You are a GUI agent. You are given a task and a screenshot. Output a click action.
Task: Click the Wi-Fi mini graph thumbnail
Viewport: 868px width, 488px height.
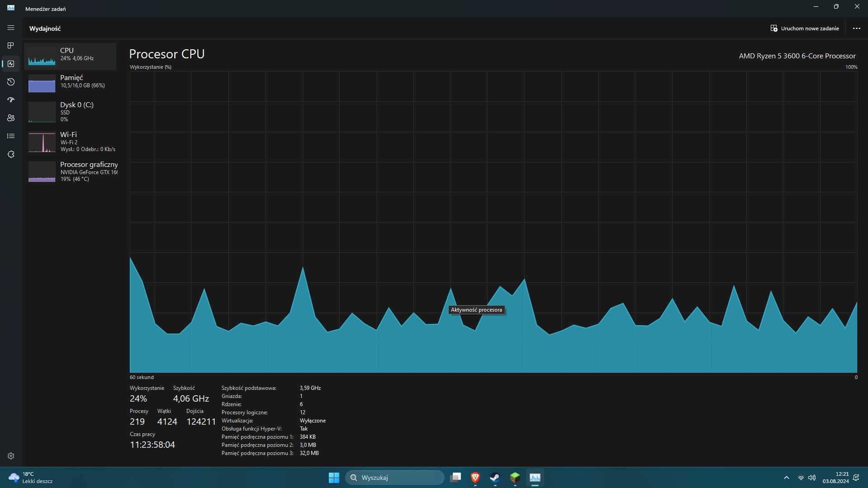tap(42, 142)
